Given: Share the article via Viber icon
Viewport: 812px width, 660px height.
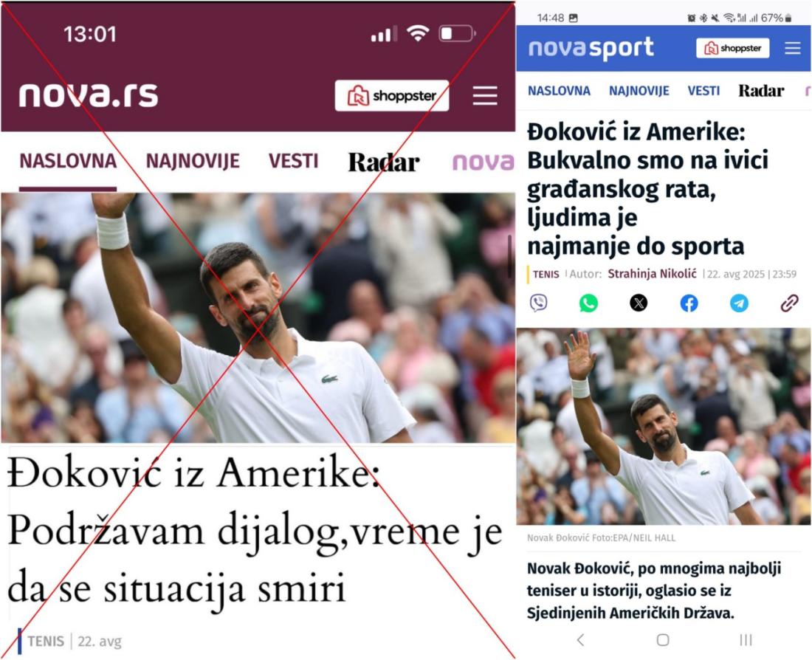Looking at the screenshot, I should (x=539, y=303).
